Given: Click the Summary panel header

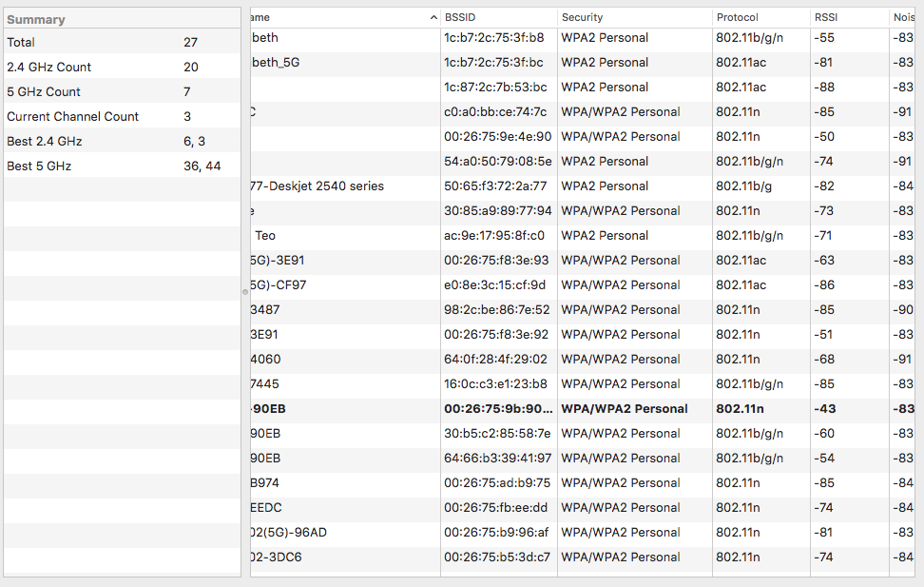Looking at the screenshot, I should click(122, 19).
